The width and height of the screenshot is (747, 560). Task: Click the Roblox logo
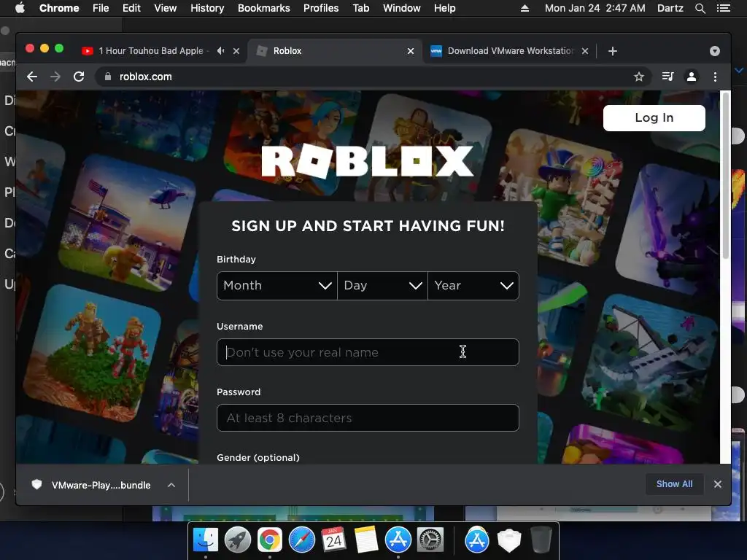point(368,161)
